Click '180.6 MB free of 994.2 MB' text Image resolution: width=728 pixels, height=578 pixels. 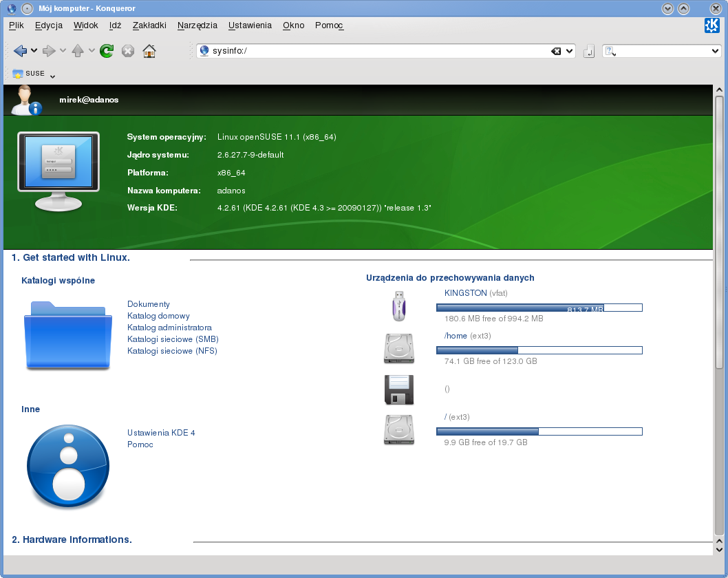click(x=493, y=319)
